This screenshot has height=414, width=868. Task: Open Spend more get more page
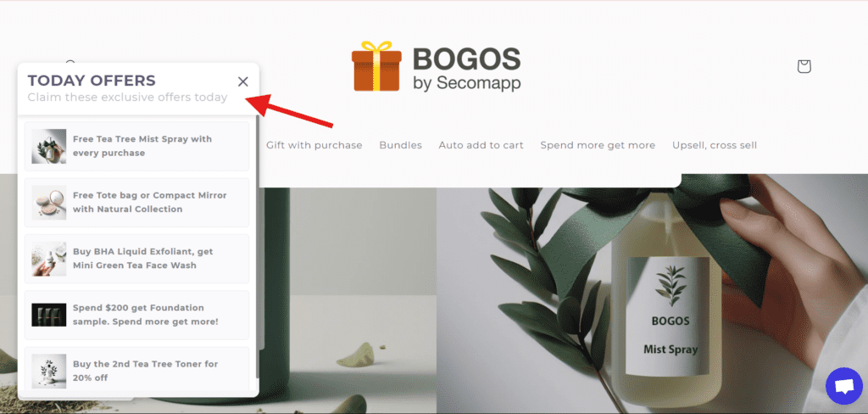tap(598, 145)
